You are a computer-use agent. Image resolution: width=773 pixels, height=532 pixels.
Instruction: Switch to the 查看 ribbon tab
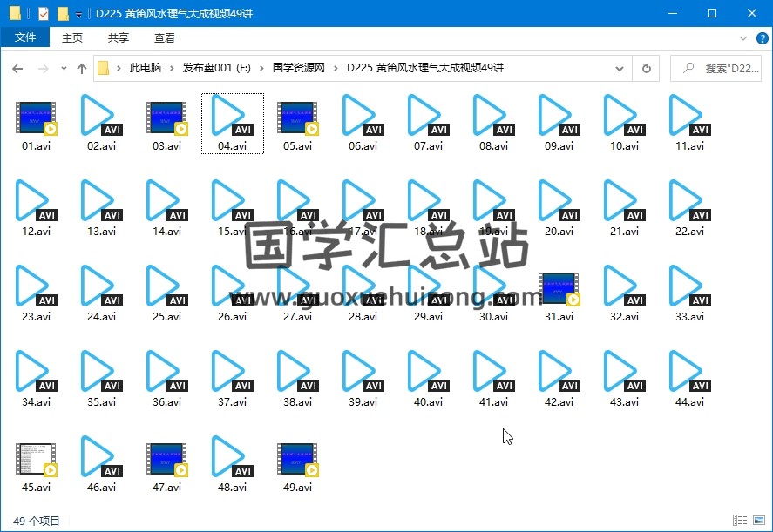[x=165, y=37]
